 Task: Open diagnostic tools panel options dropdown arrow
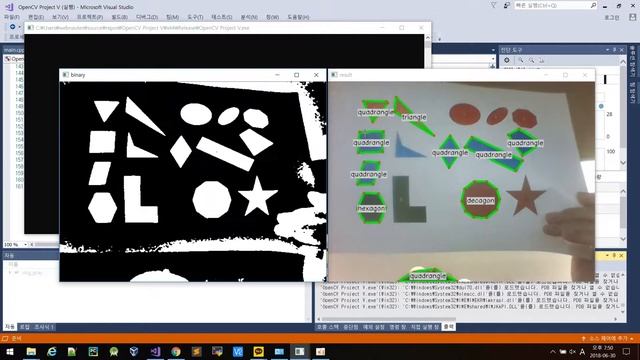[x=607, y=50]
